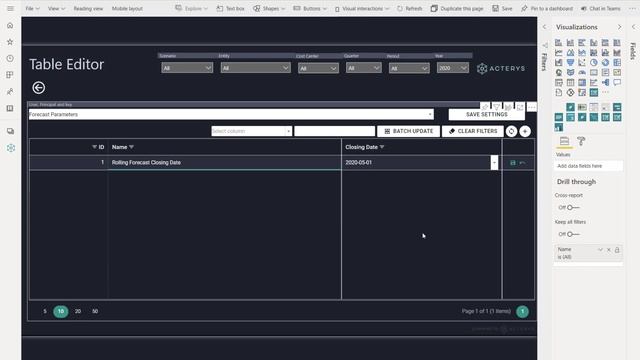Screen dimensions: 640x360
Task: Open the Year 2020 slicer dropdown
Action: pyautogui.click(x=453, y=68)
